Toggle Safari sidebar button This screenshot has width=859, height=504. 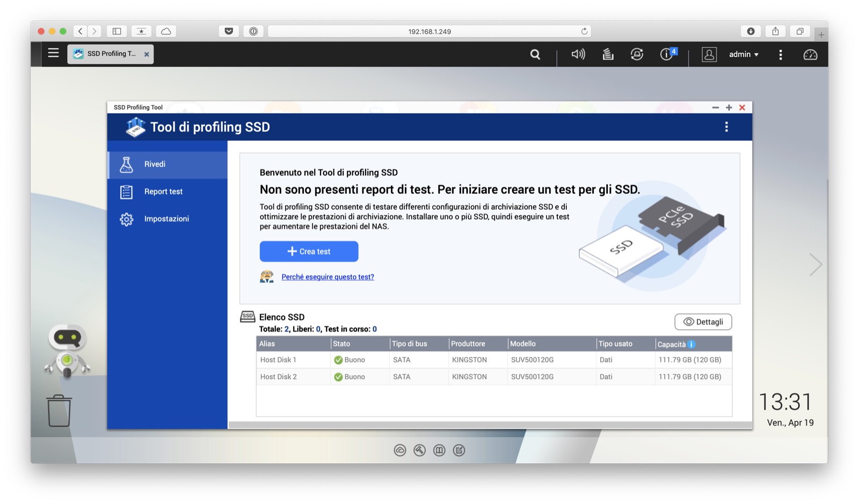click(117, 31)
